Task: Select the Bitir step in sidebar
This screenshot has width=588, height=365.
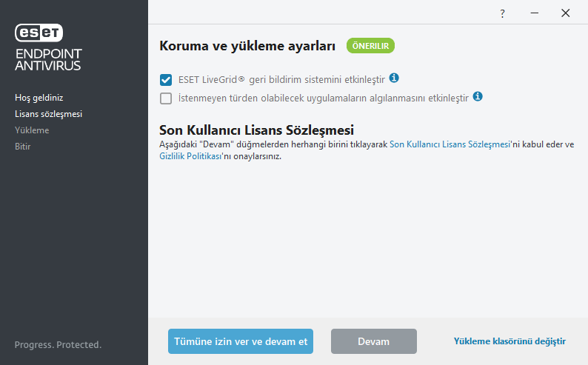Action: (x=22, y=147)
